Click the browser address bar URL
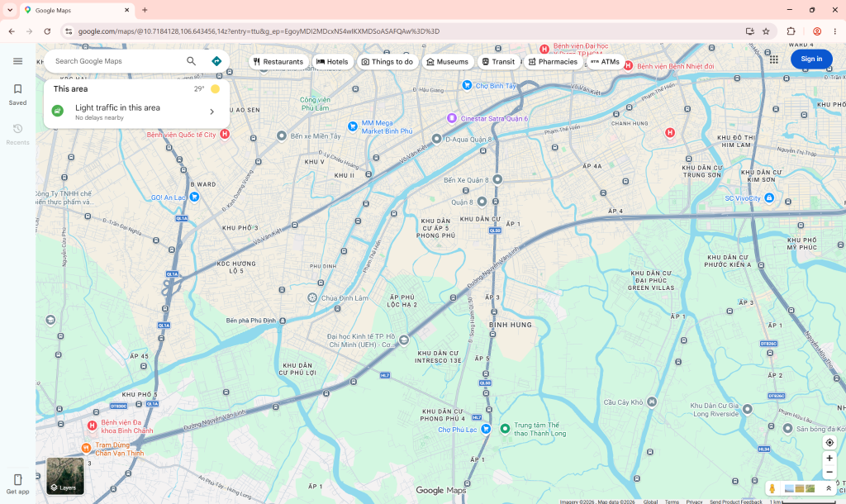Viewport: 846px width, 504px height. (259, 31)
